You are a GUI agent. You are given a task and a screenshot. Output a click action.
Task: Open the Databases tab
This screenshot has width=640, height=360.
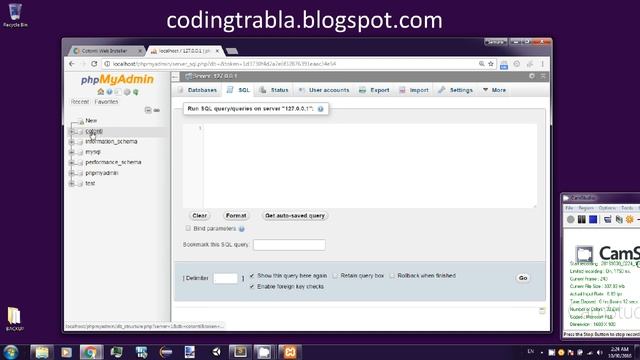tap(198, 90)
